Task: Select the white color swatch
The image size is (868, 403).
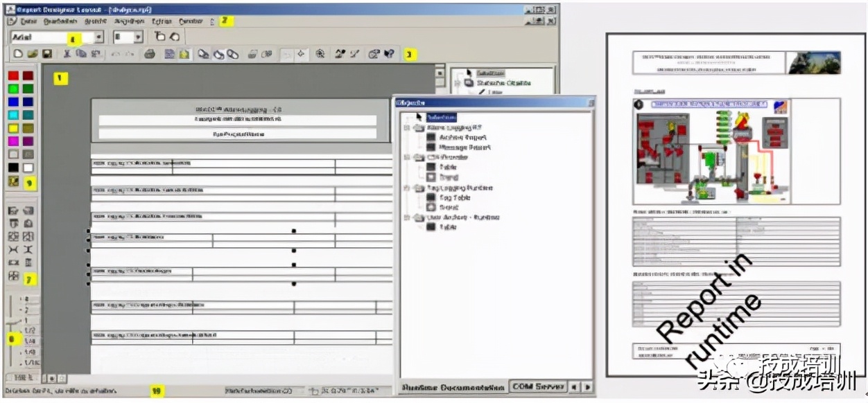Action: [28, 168]
